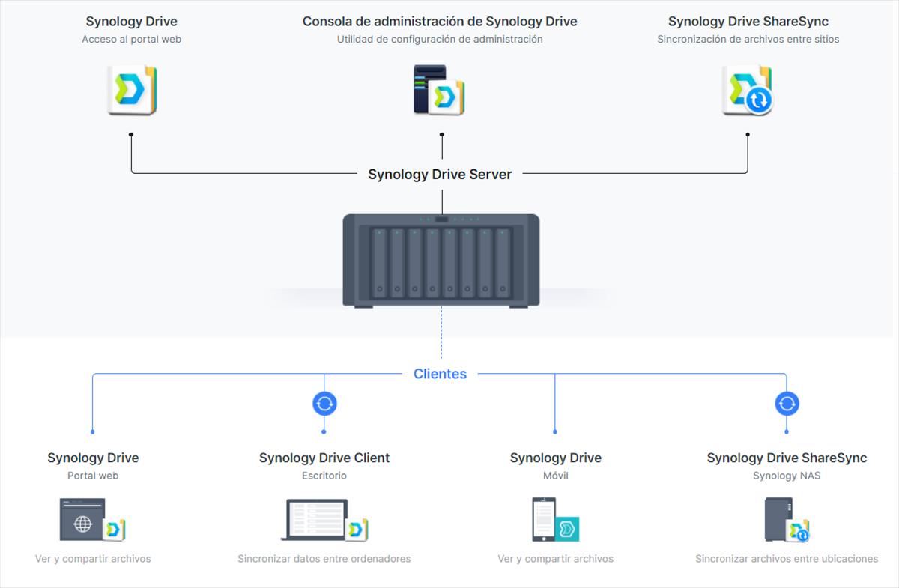Open the Synology Drive admin console icon
Image resolution: width=899 pixels, height=588 pixels.
pyautogui.click(x=439, y=91)
